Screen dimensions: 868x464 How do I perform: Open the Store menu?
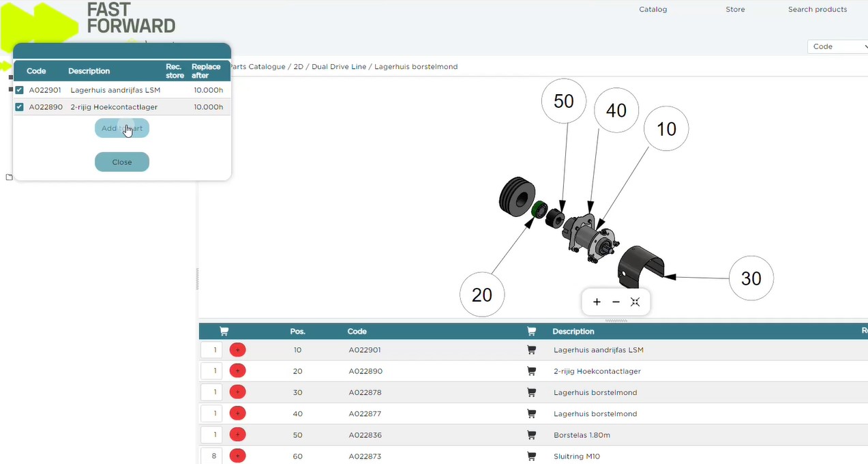coord(735,10)
